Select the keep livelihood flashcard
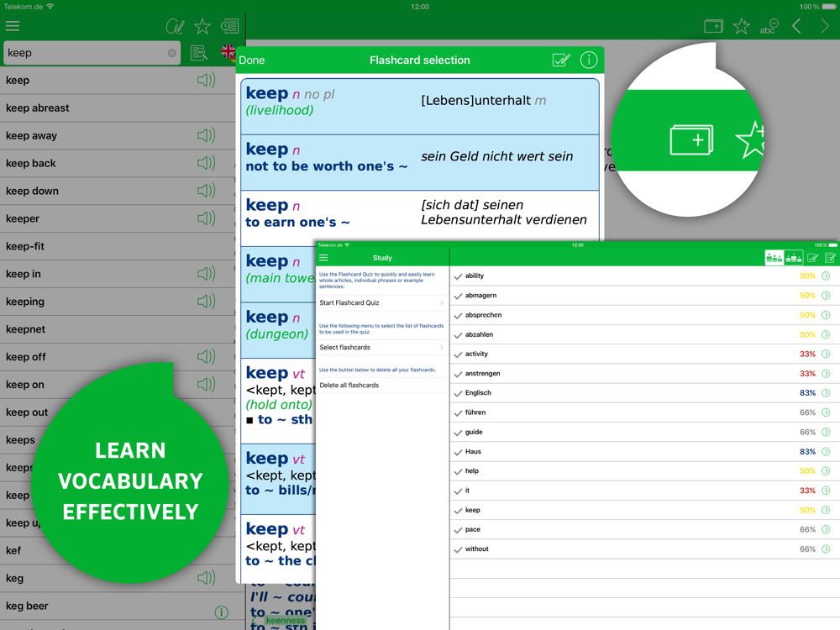 pos(420,107)
